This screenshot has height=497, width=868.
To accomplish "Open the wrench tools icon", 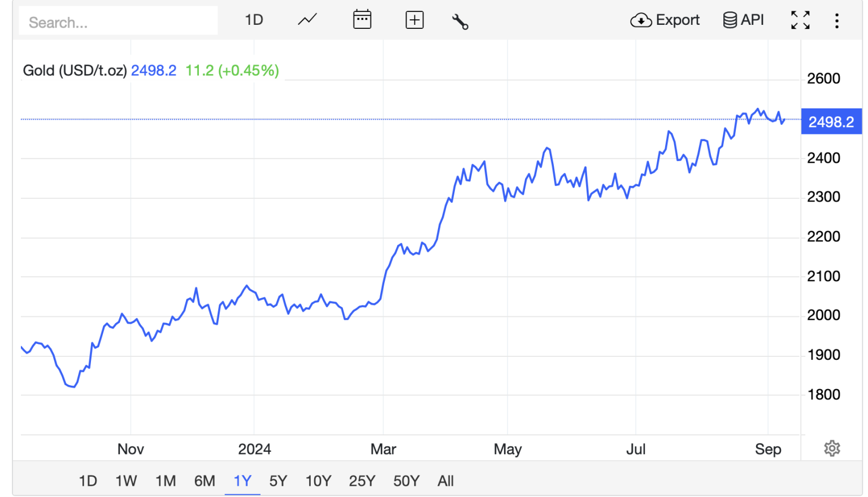I will click(460, 21).
